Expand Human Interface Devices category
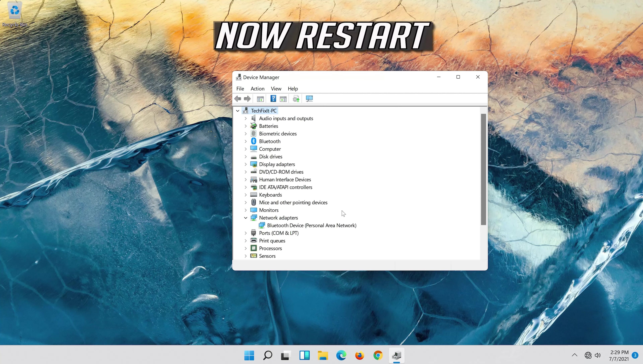This screenshot has height=364, width=643. coord(245,179)
